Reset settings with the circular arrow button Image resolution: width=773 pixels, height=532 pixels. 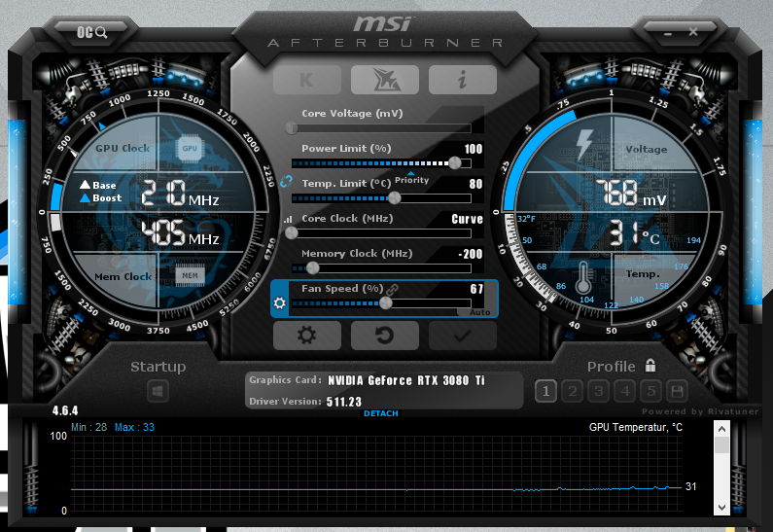385,336
